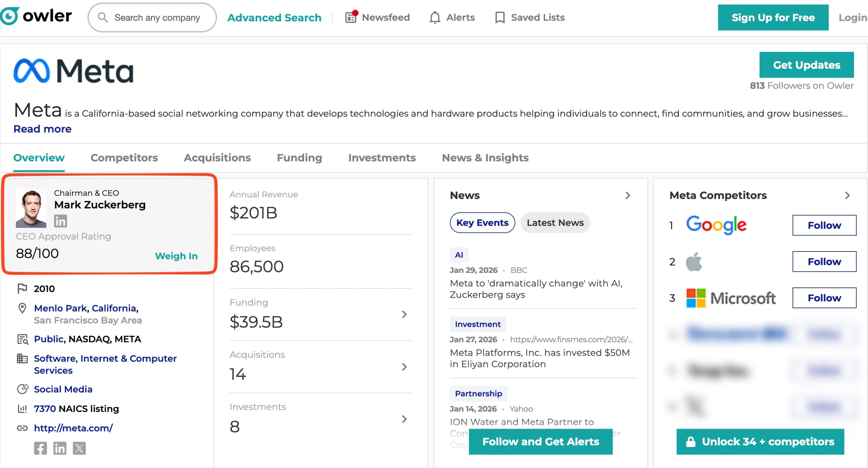This screenshot has height=468, width=868.
Task: Select the Key Events filter pill
Action: pyautogui.click(x=482, y=223)
